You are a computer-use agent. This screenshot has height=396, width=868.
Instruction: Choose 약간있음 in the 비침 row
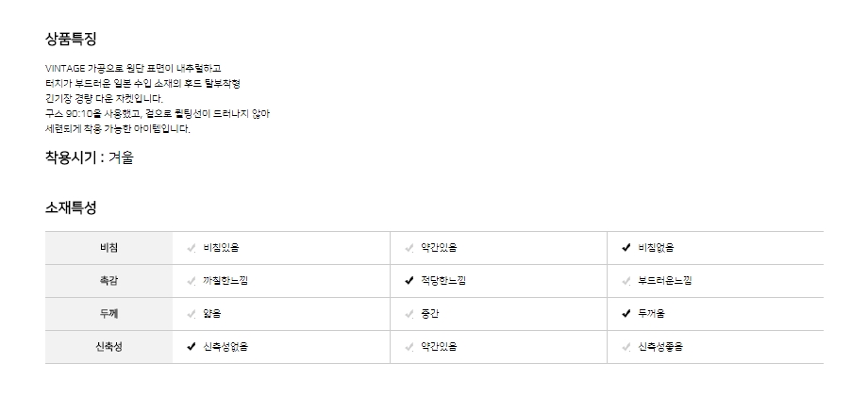439,248
